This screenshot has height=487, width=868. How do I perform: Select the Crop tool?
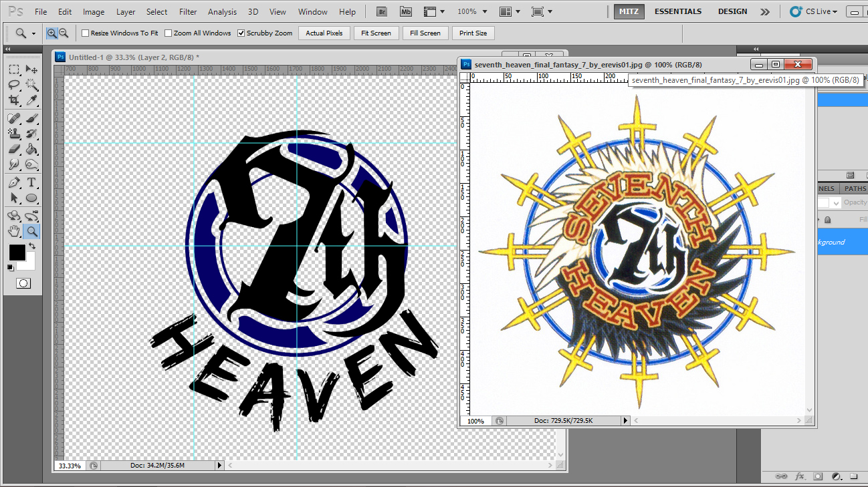(x=14, y=100)
